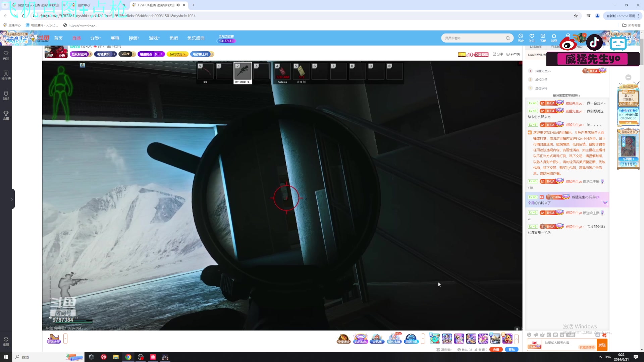Click the 钻石粉丝 diamond fans icon
The width and height of the screenshot is (644, 362).
[x=360, y=339]
